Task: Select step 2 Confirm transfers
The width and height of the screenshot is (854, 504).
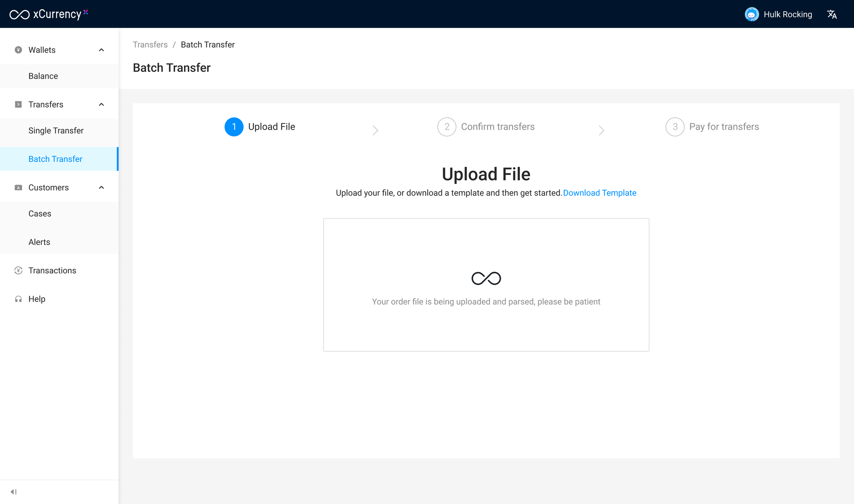Action: [486, 127]
